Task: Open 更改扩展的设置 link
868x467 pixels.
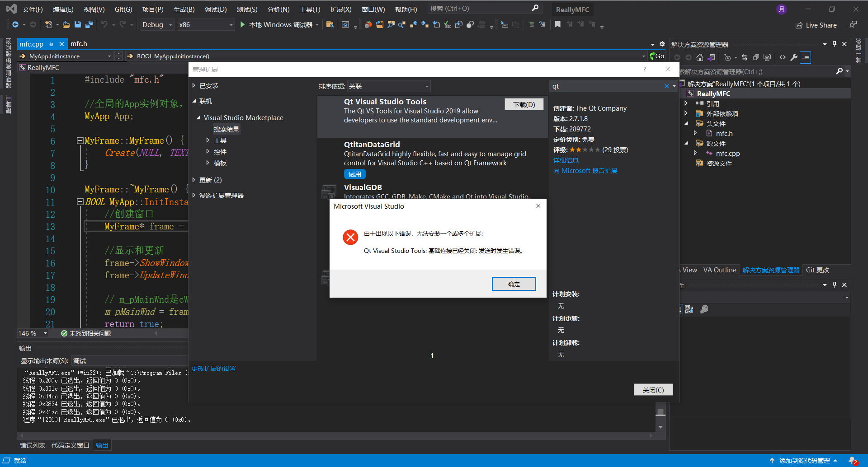Action: point(214,369)
